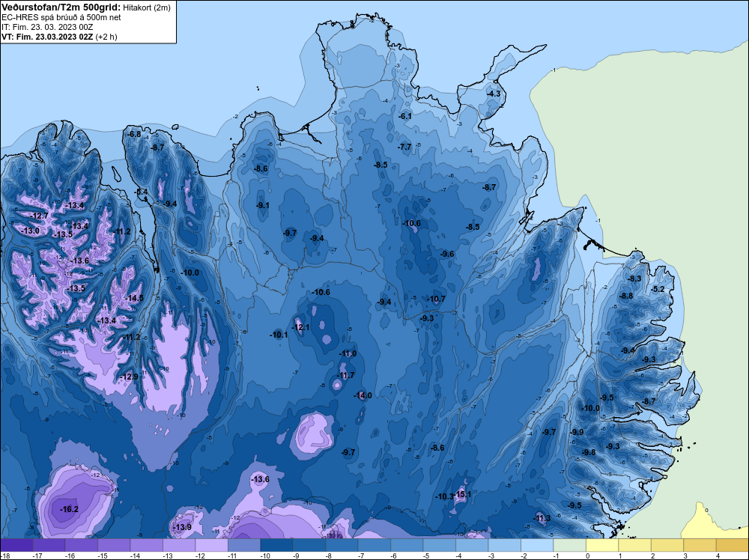Screen dimensions: 749x560
Task: Pick the dark blue legend swatch labeled -10
Action: click(x=276, y=545)
